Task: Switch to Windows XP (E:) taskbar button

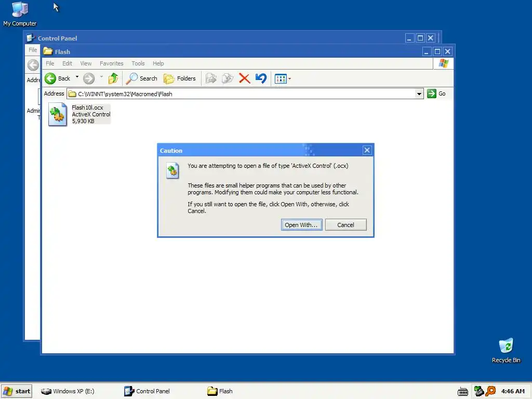Action: [68, 391]
